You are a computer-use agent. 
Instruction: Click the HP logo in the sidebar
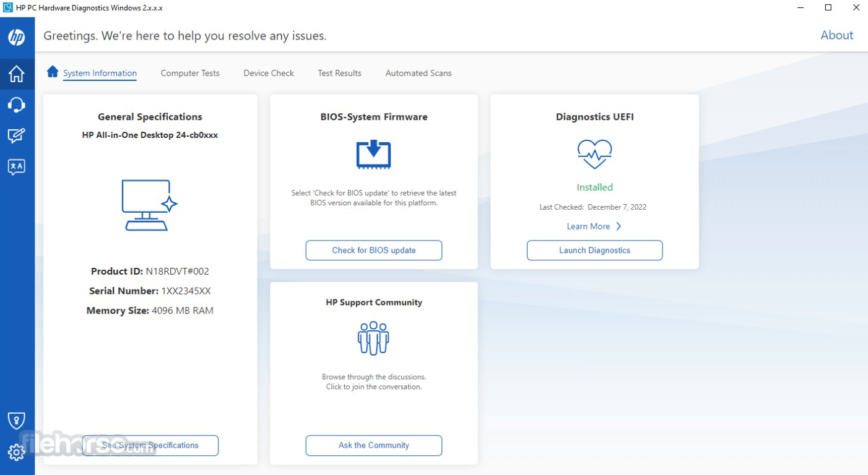17,37
